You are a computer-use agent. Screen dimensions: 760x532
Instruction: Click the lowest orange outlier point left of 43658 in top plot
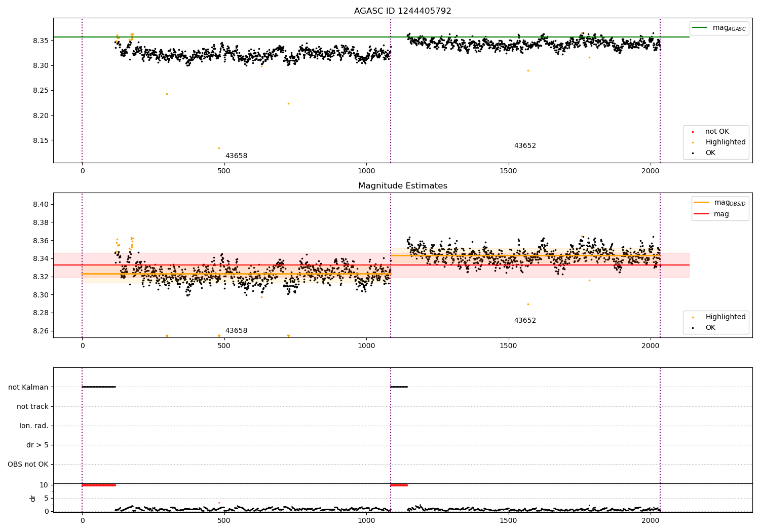219,148
